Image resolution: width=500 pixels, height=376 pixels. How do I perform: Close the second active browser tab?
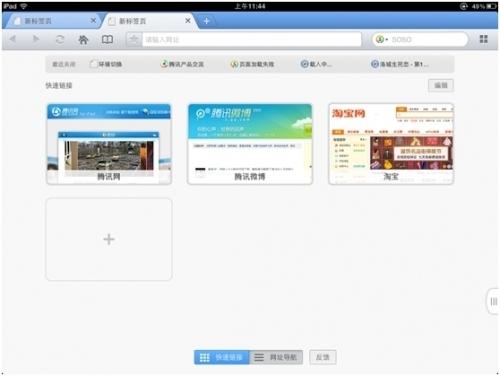tap(188, 21)
